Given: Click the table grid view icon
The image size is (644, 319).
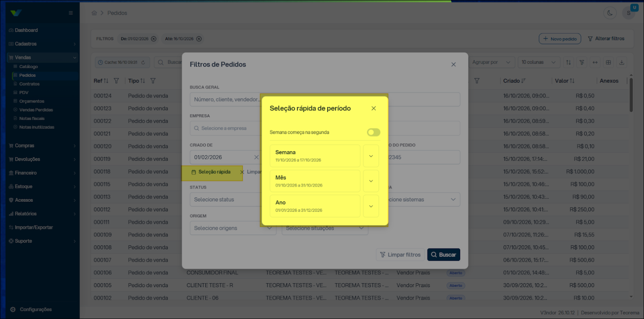Looking at the screenshot, I should click(x=608, y=62).
